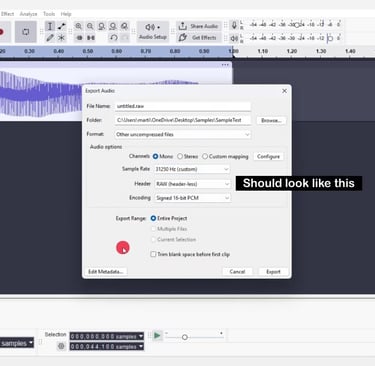Click the playback speed slider knob

[185, 337]
